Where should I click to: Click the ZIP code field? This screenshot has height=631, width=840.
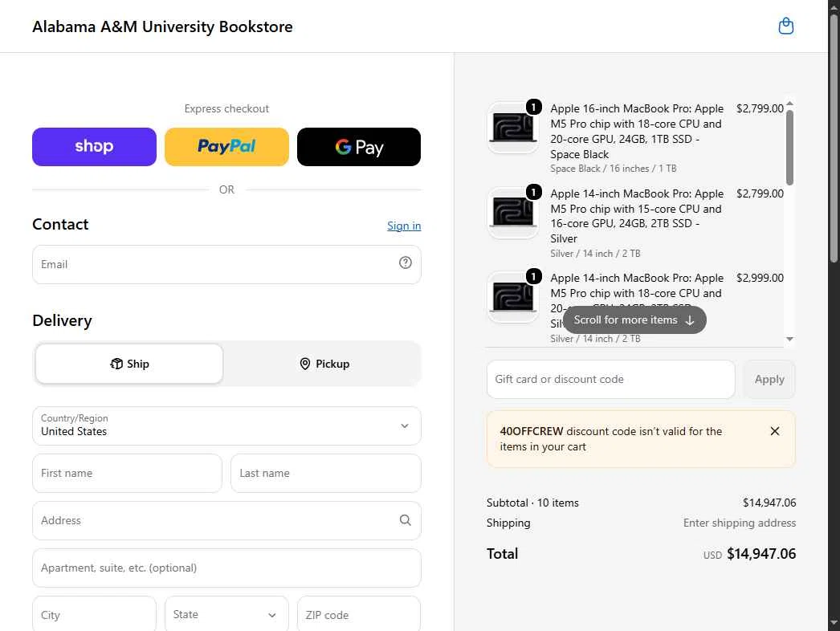click(x=359, y=614)
